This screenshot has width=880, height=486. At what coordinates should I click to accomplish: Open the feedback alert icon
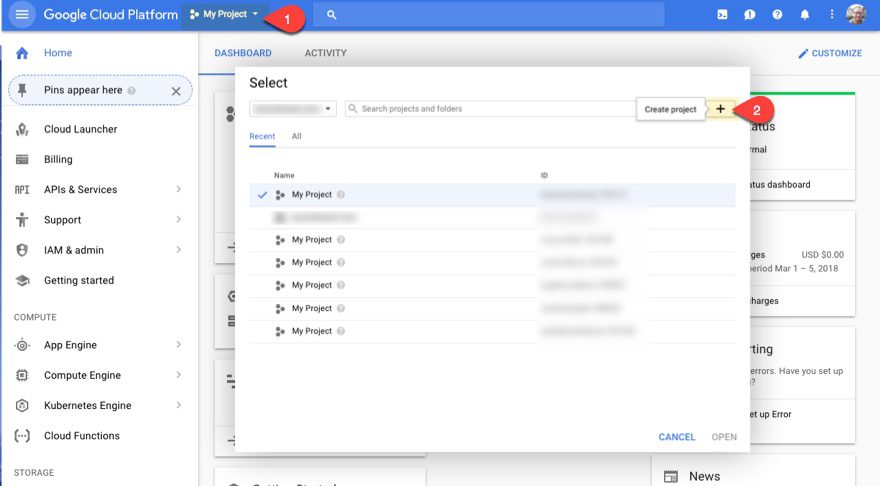tap(750, 15)
